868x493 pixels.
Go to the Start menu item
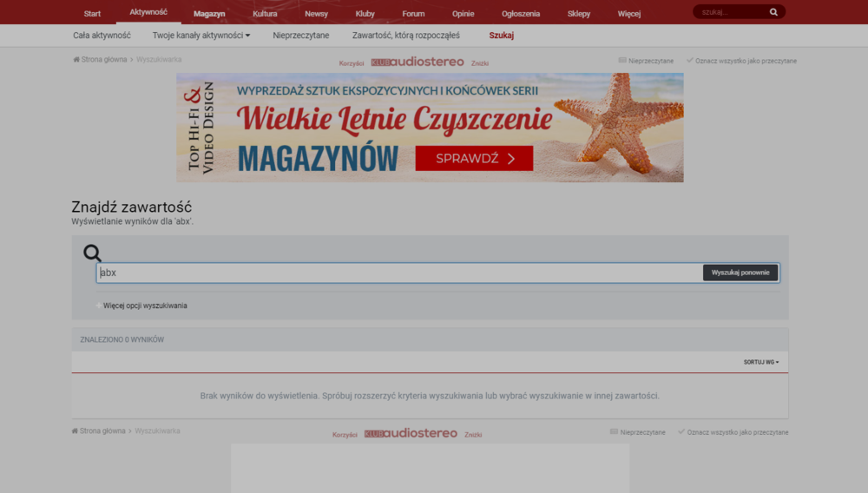coord(93,14)
